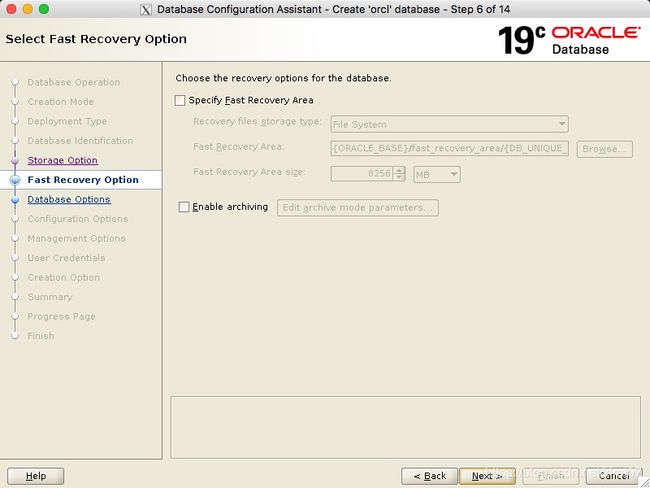Screen dimensions: 650x488
Task: Go to the previous step with Back
Action: tap(429, 476)
